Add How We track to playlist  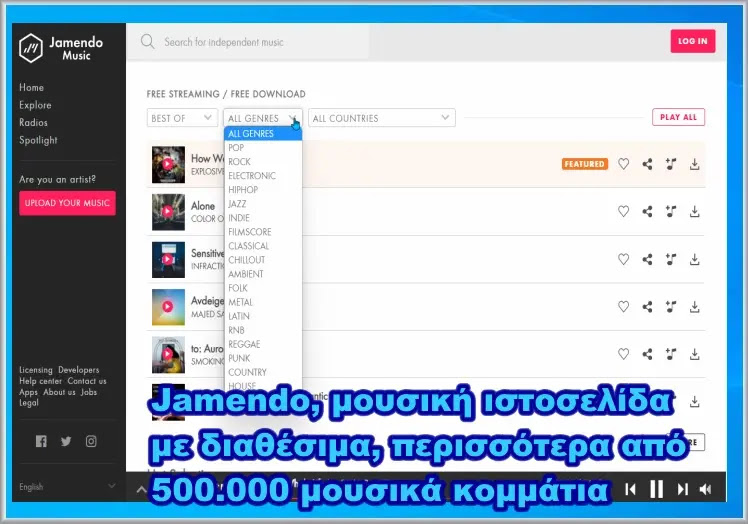point(671,164)
